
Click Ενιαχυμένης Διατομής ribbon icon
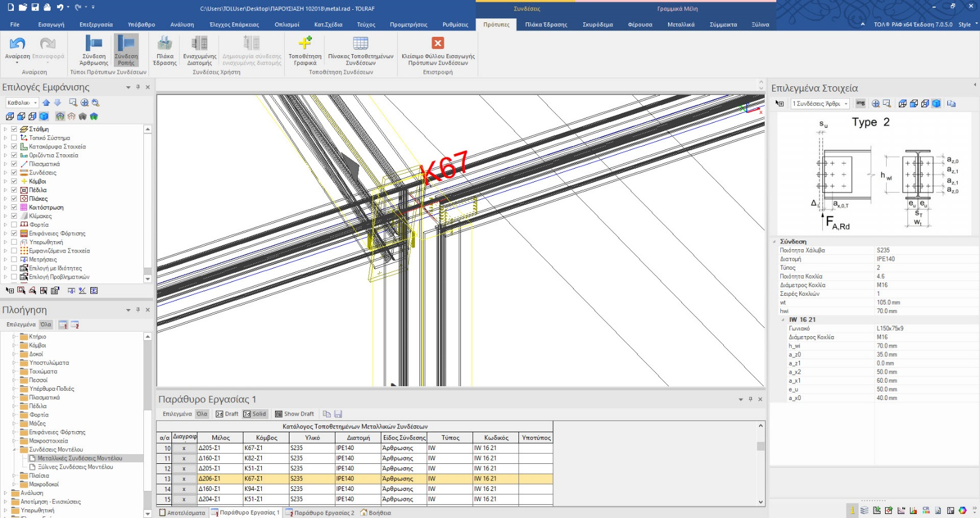[x=199, y=44]
